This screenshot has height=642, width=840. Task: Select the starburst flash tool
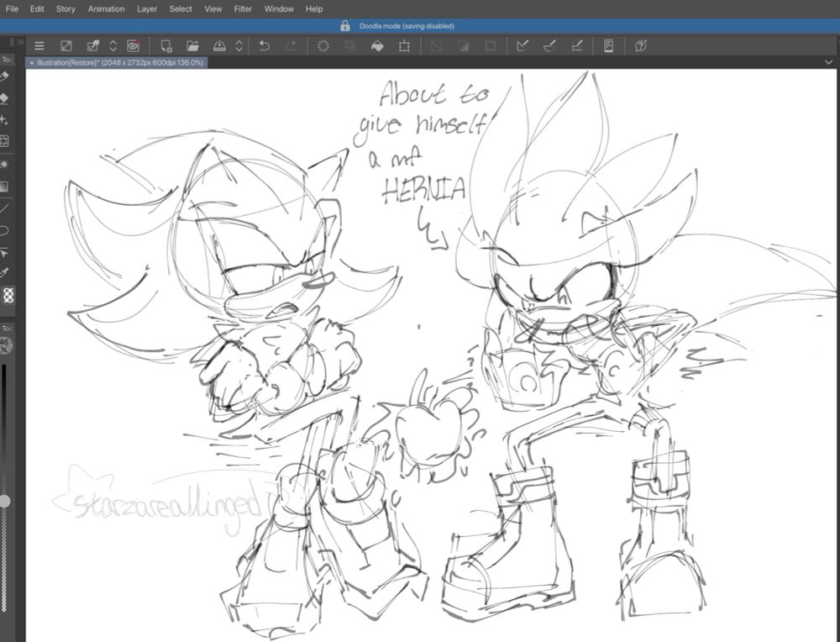coord(4,164)
